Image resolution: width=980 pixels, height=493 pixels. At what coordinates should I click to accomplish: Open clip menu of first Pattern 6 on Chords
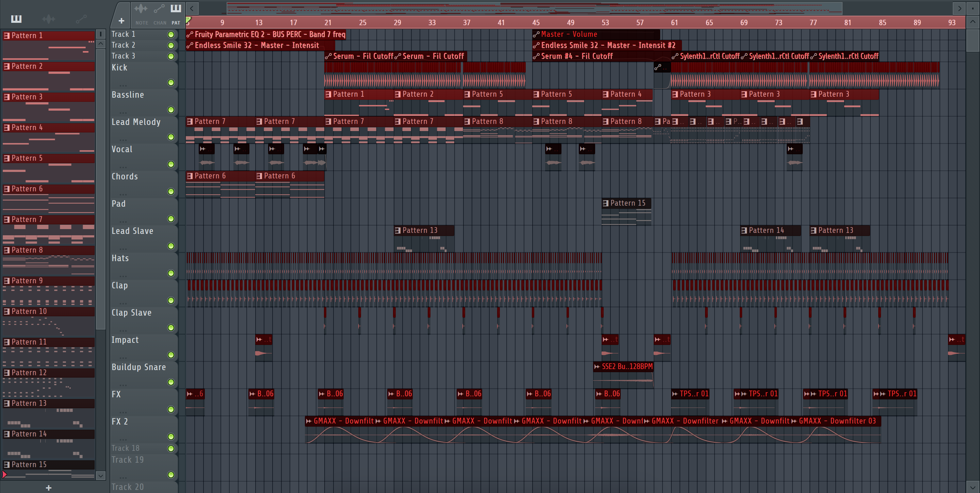click(190, 176)
